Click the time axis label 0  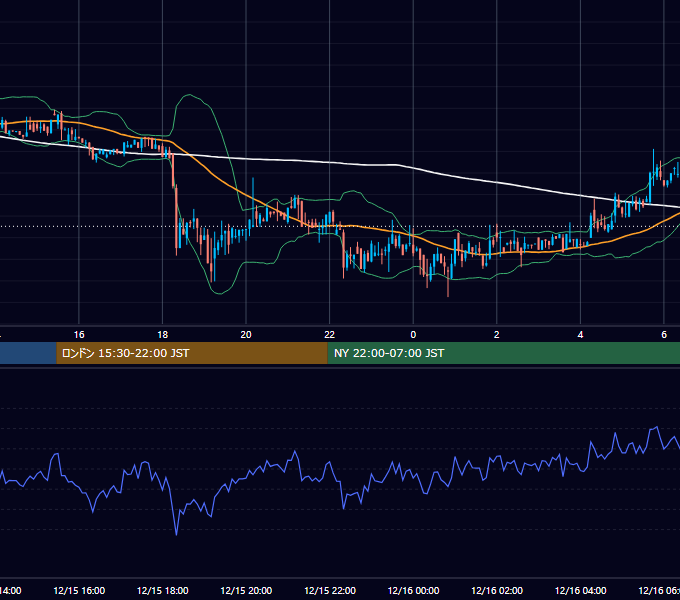[413, 335]
